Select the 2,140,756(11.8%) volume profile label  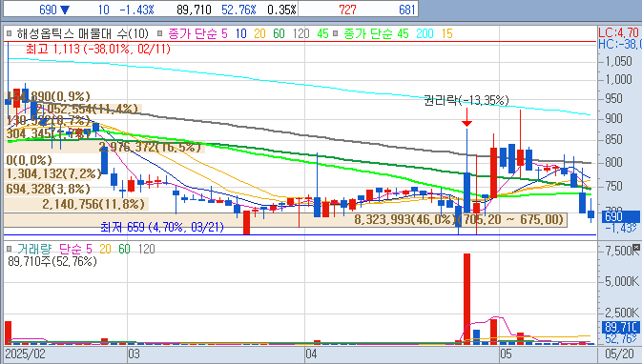[x=93, y=204]
